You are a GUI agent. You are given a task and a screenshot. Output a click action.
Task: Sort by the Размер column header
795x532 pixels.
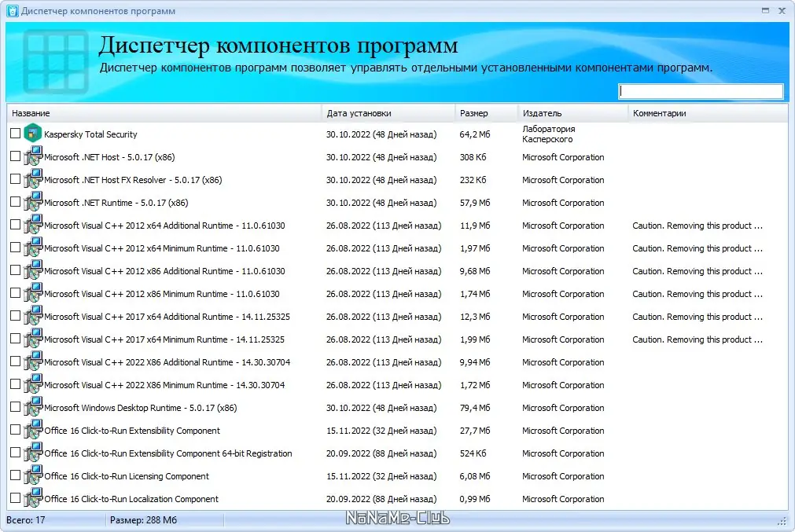[486, 113]
